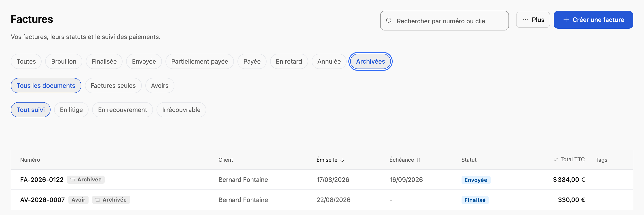Select Tous les documents filter
644x215 pixels.
[x=46, y=86]
